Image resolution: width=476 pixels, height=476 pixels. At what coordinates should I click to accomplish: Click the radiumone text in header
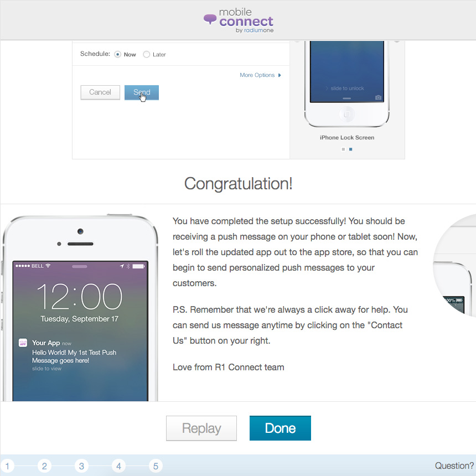point(258,30)
